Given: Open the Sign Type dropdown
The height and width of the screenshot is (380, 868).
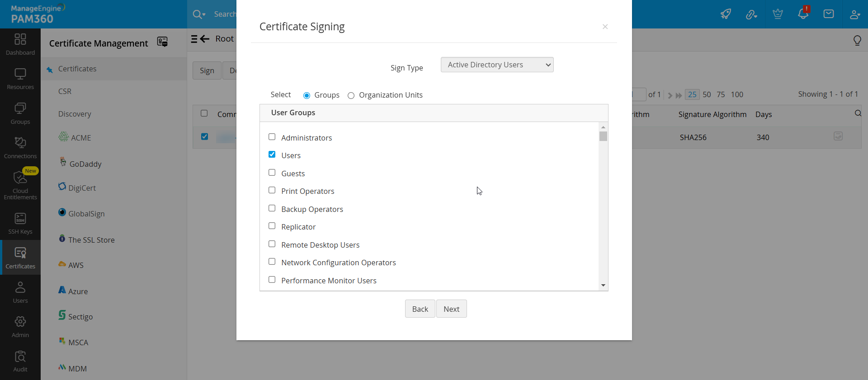Looking at the screenshot, I should point(497,65).
